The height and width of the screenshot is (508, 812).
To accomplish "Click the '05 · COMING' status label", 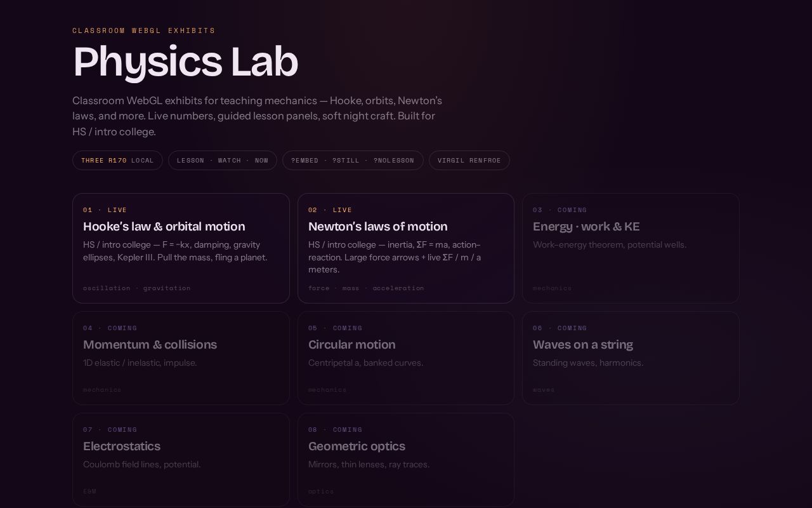I will point(336,328).
